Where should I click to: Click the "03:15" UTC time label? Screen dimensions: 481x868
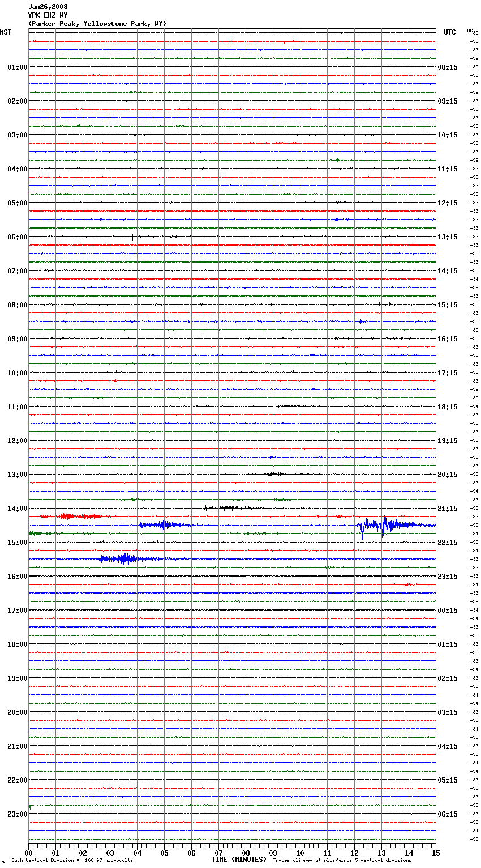[448, 712]
